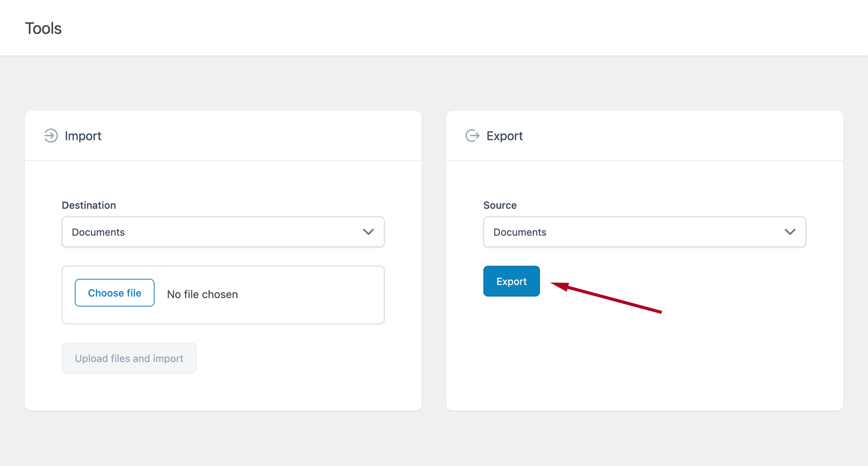
Task: Open the Source dropdown under Export
Action: tap(644, 232)
